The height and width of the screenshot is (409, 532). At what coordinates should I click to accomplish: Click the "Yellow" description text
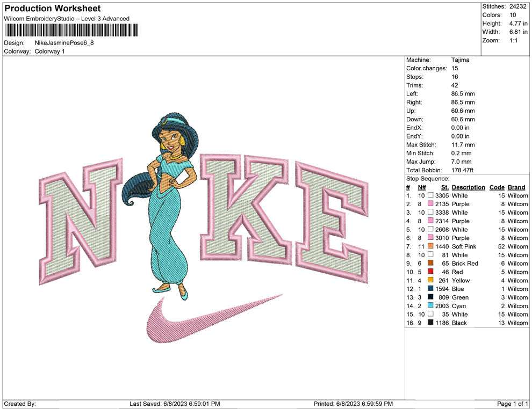461,280
